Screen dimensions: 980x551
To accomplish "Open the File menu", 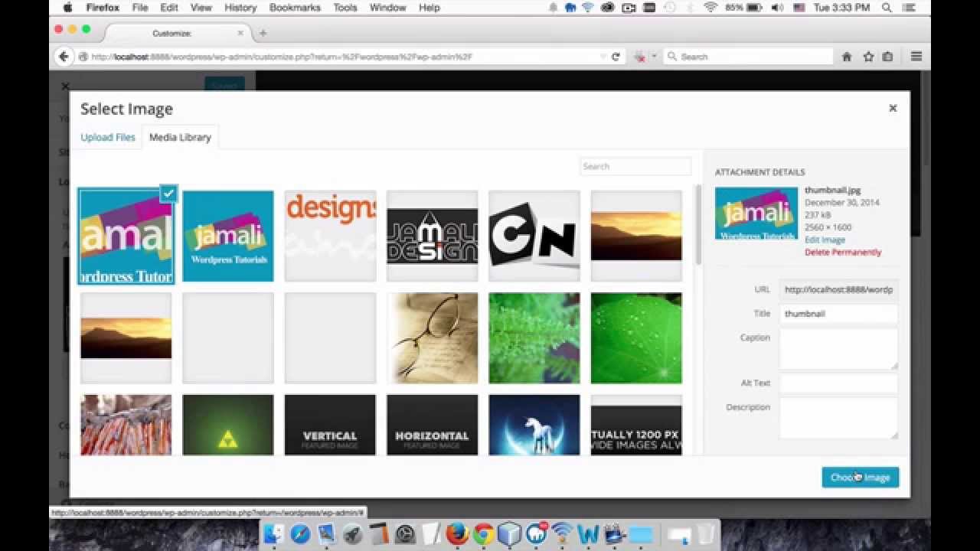I will click(x=140, y=8).
